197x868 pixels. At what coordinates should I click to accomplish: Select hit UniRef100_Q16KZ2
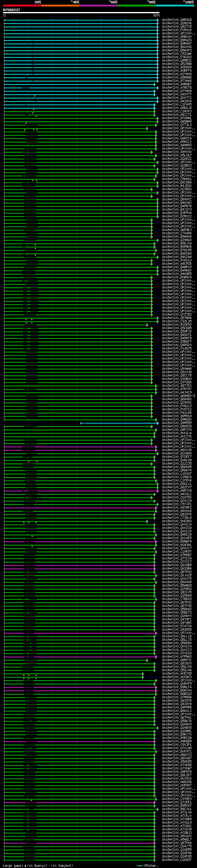(177, 159)
